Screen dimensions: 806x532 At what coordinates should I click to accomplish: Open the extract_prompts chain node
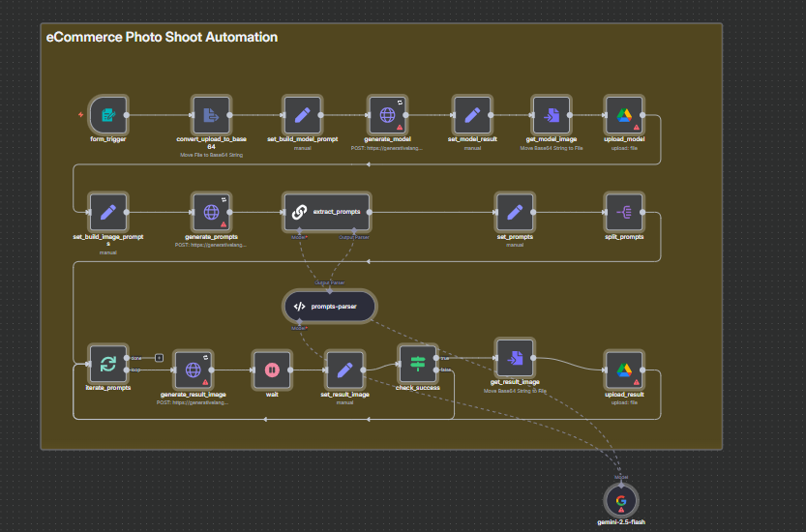[327, 212]
